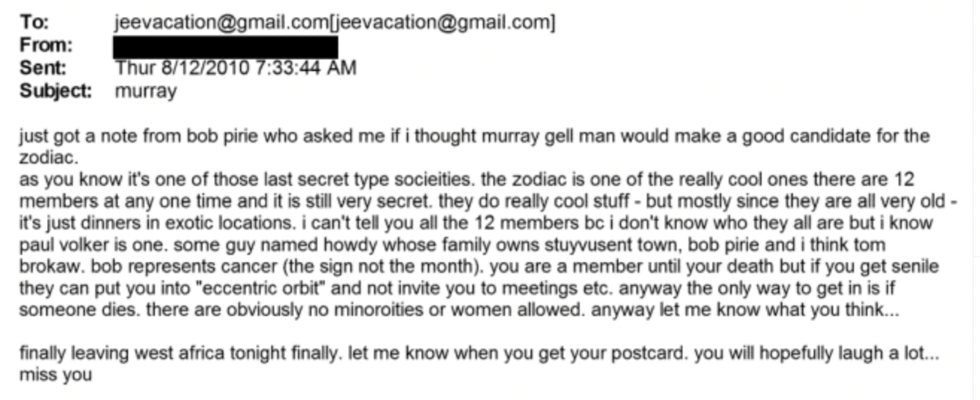Click the blacked-out sender redaction box

[225, 47]
